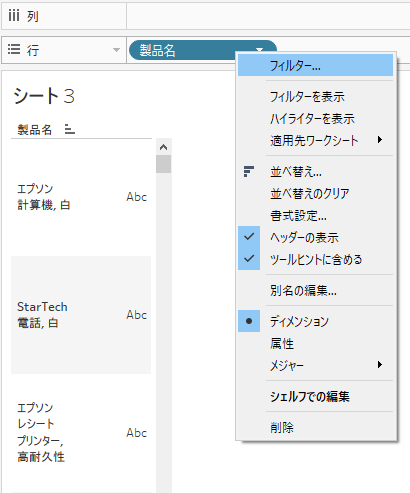410x493 pixels.
Task: Open 書式設定... from the menu
Action: (315, 216)
